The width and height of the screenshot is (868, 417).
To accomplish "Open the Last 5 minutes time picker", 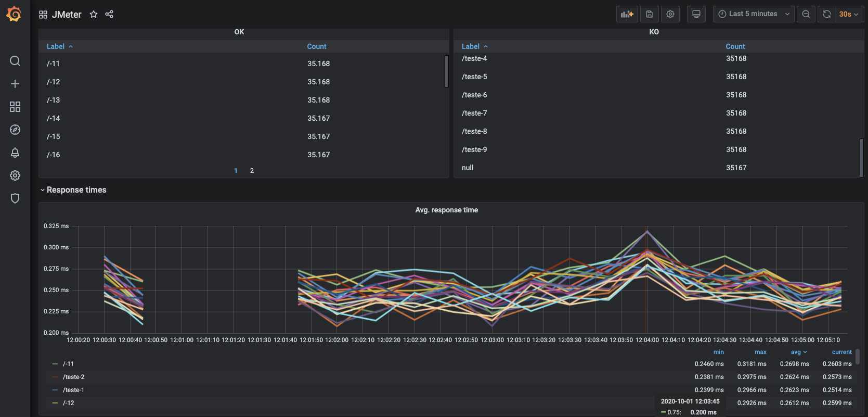I will [754, 14].
